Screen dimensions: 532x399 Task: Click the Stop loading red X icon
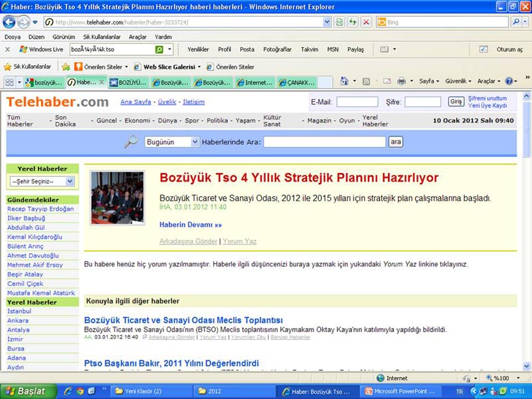coord(366,23)
